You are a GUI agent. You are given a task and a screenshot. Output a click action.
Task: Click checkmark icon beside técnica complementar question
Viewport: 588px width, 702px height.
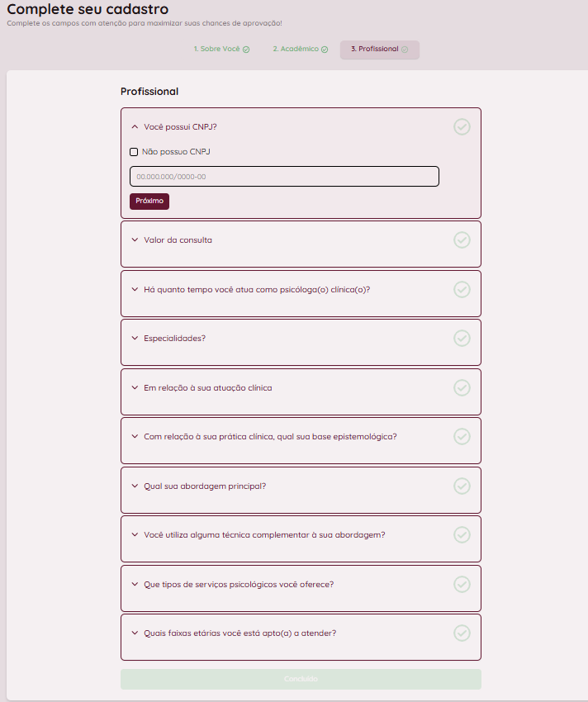[x=462, y=534]
